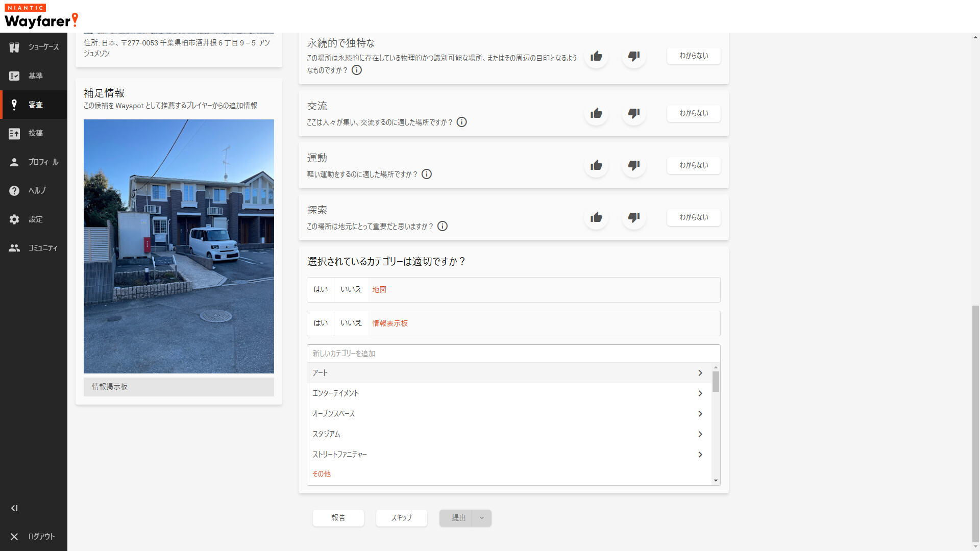This screenshot has height=551, width=980.
Task: Open the supplemental apartment photo
Action: [x=179, y=246]
